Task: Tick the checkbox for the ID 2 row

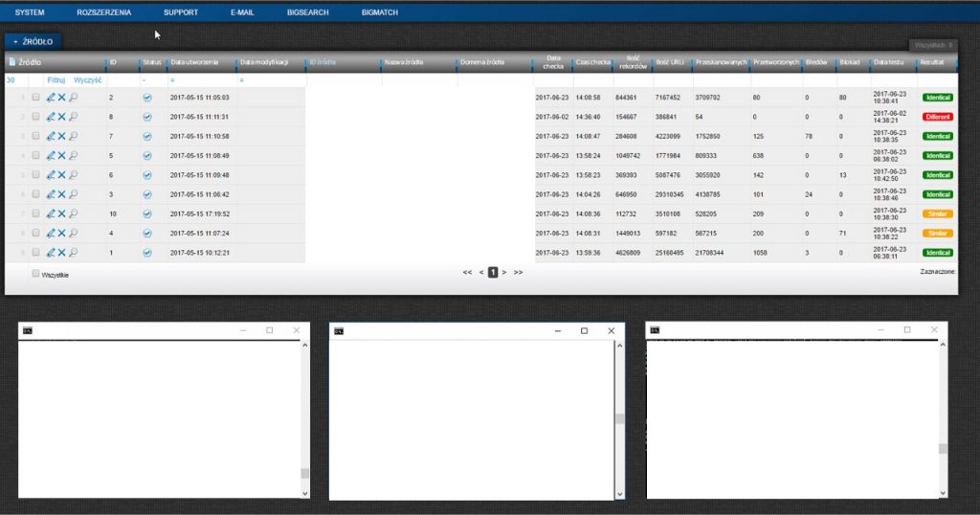Action: [36, 98]
